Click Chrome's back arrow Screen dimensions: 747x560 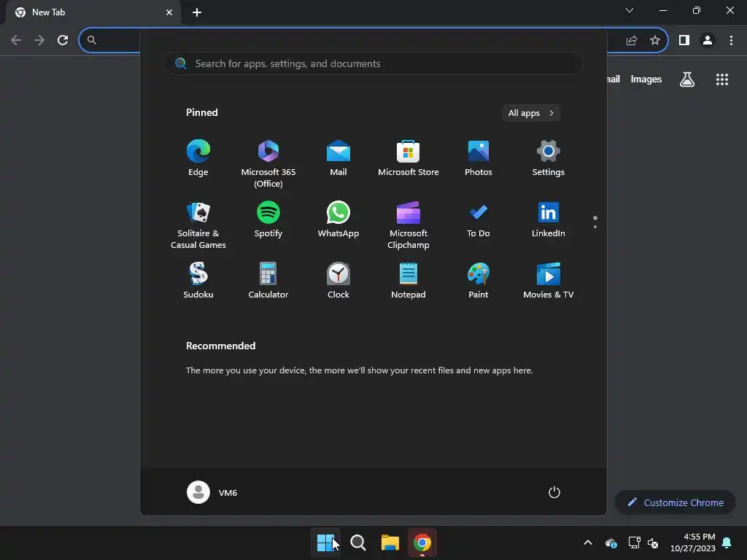[x=16, y=41]
